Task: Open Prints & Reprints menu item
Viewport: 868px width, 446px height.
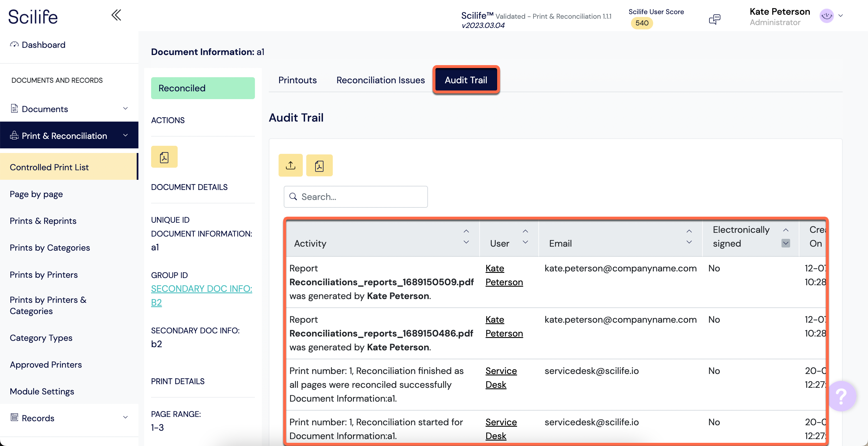Action: [x=43, y=220]
